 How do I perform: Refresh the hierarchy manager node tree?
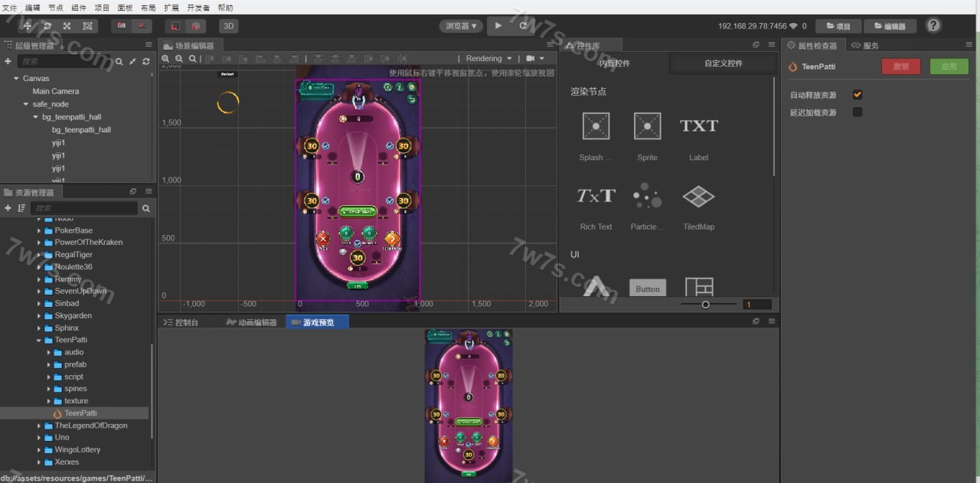point(145,61)
